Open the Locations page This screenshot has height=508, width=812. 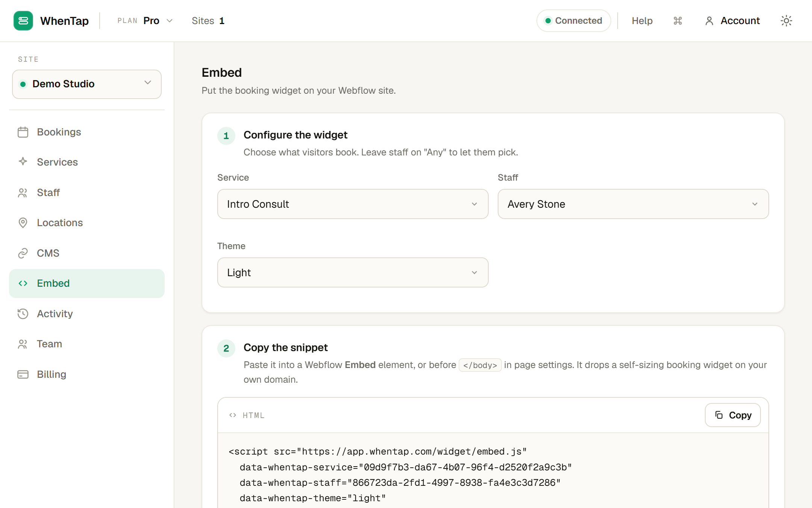point(87,223)
